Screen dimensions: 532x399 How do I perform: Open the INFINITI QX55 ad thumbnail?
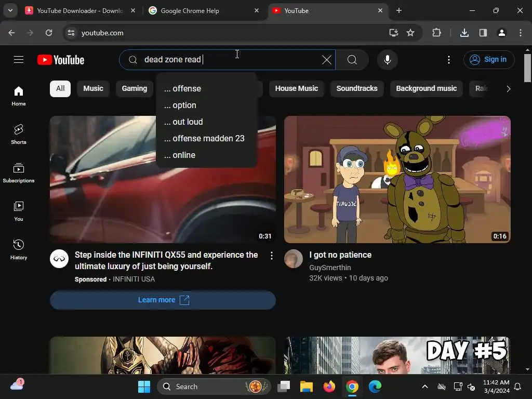[x=163, y=179]
